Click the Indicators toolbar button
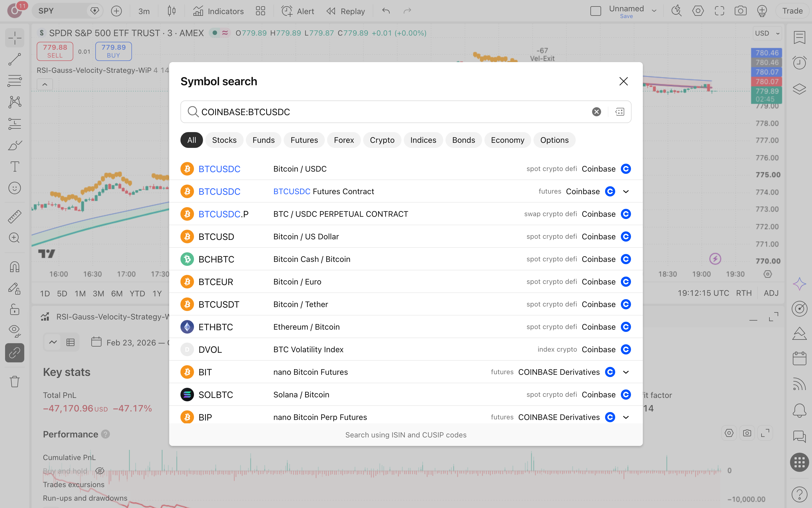This screenshot has width=812, height=508. pos(219,11)
